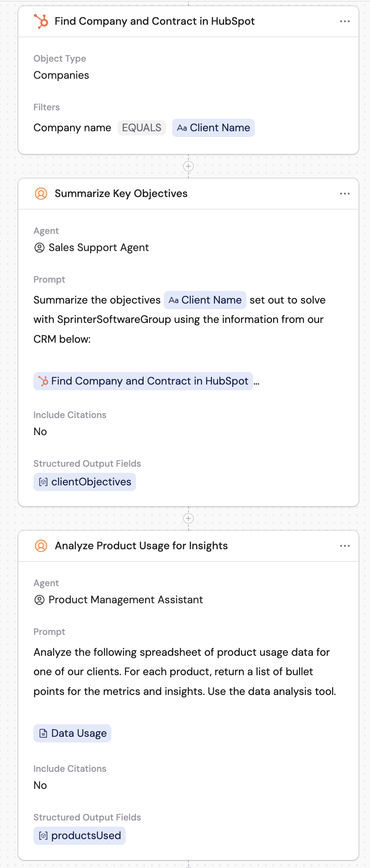Open three-dot menu of Summarize Key Objectives card
The width and height of the screenshot is (370, 868).
[345, 194]
